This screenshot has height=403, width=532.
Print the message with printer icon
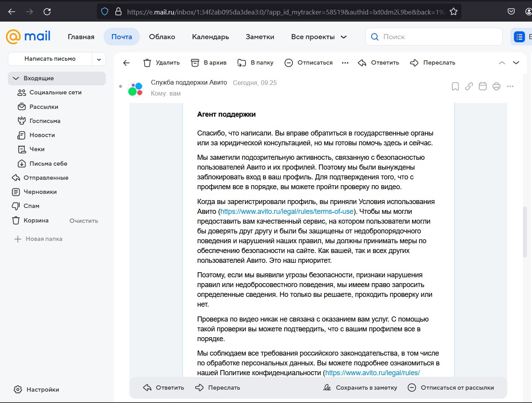pos(496,86)
